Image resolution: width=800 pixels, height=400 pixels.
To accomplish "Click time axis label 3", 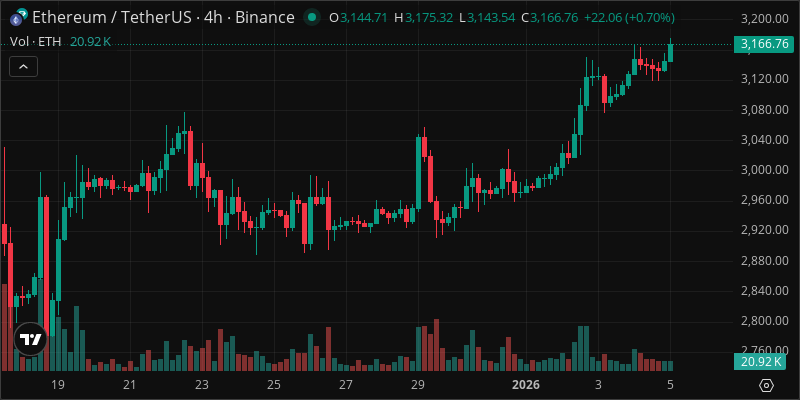I will point(598,384).
